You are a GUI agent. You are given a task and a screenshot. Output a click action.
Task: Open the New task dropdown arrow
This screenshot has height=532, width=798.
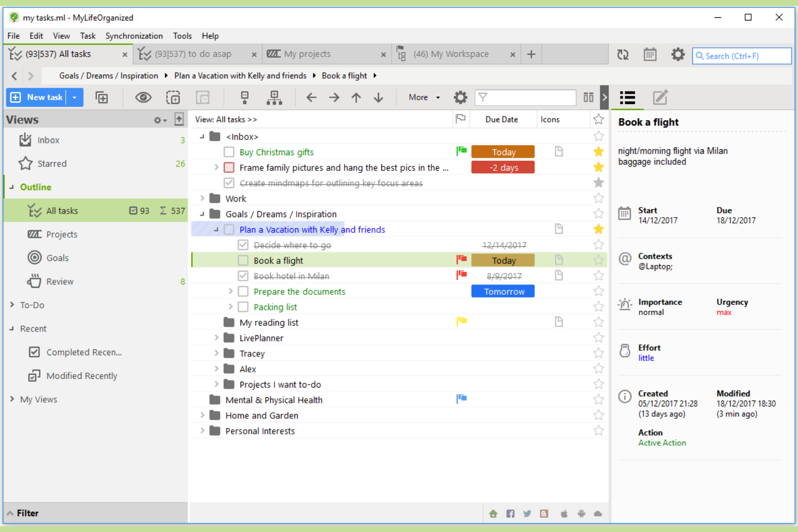click(x=73, y=97)
